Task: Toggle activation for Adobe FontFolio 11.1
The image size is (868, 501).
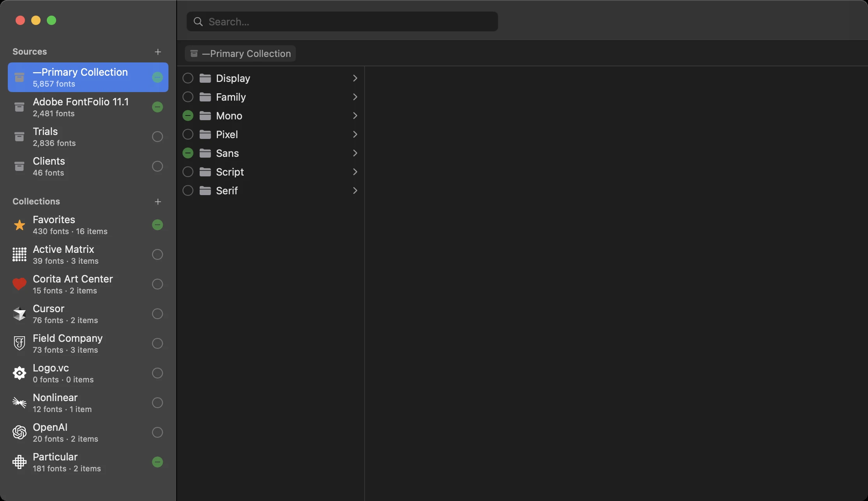Action: tap(158, 107)
